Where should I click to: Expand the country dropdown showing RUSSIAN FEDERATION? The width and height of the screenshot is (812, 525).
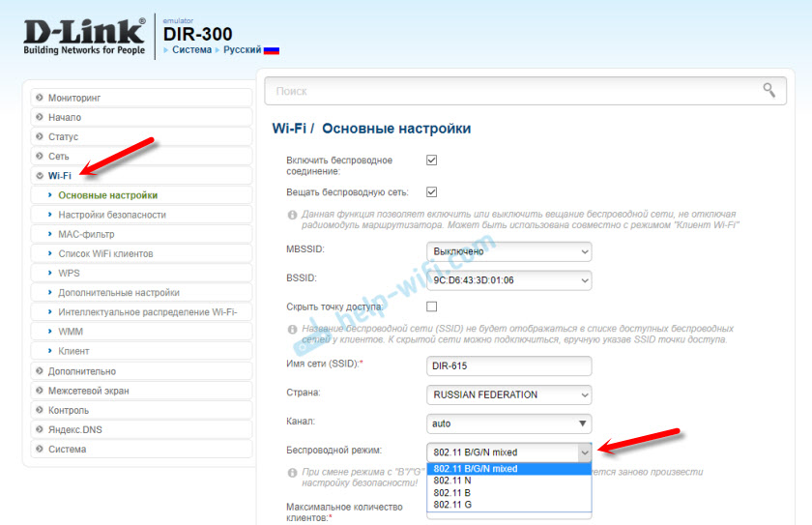coord(508,394)
